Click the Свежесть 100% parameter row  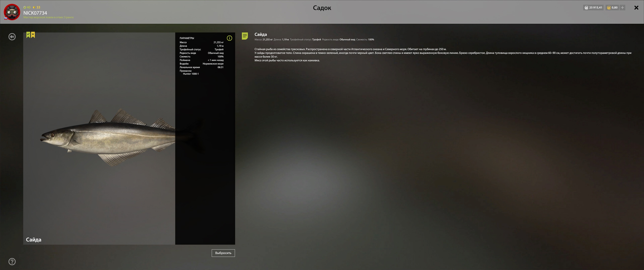coord(202,56)
